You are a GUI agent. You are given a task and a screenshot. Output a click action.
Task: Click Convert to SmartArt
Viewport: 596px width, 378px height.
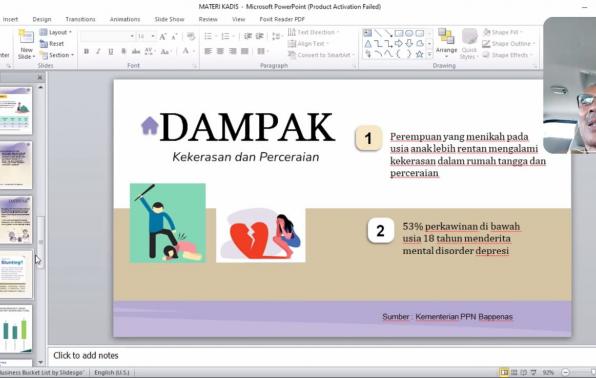(321, 55)
